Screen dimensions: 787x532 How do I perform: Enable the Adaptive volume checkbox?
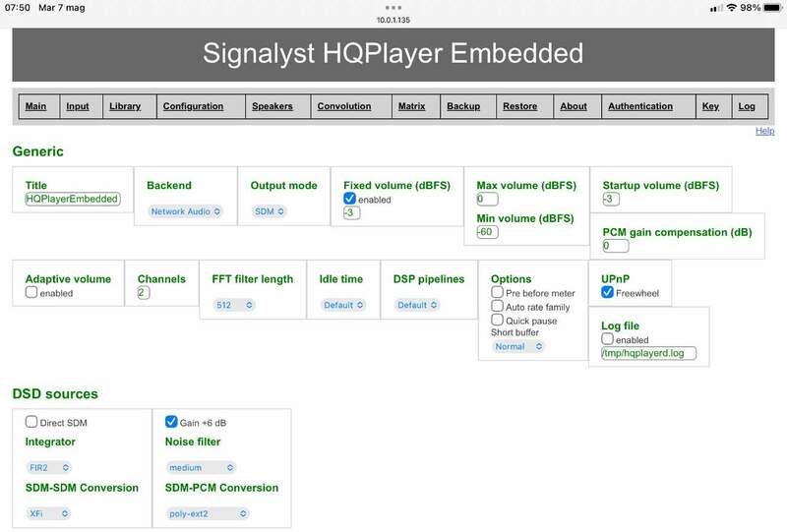(x=31, y=292)
